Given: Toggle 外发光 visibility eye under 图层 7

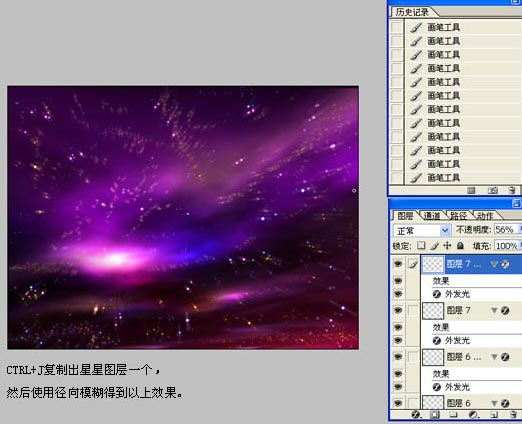Looking at the screenshot, I should click(x=398, y=340).
